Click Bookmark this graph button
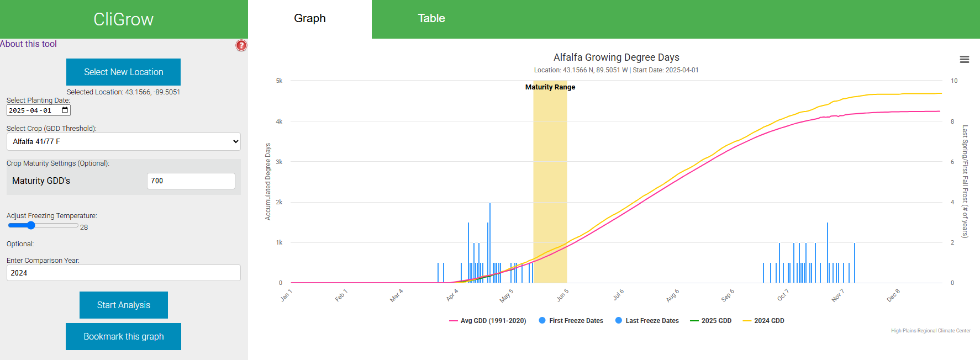 point(123,336)
